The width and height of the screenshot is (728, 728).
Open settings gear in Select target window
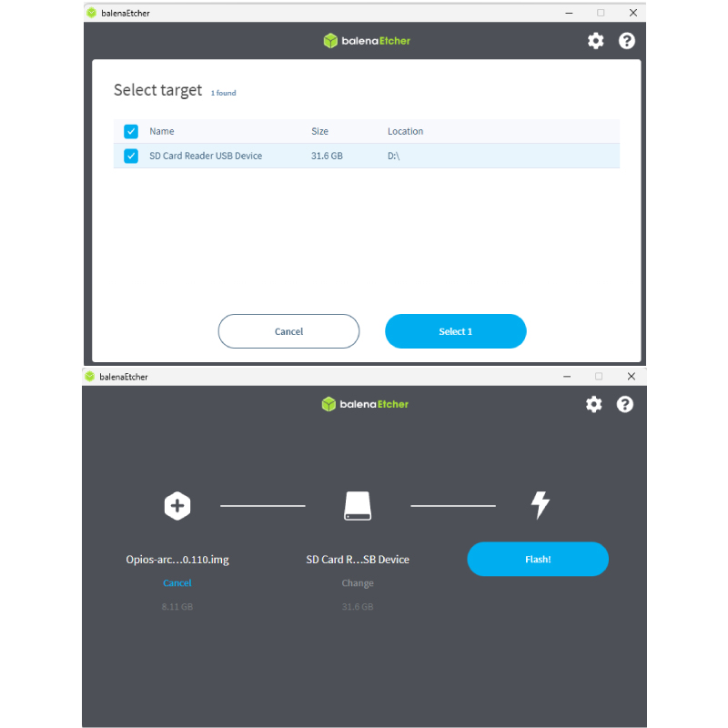[595, 41]
